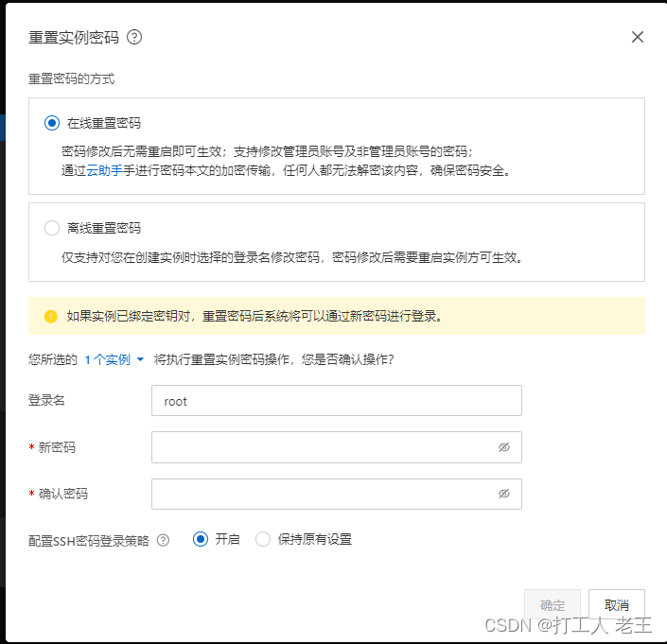Click the 在线重置密码 description about 无需重启即可生效

click(x=267, y=151)
